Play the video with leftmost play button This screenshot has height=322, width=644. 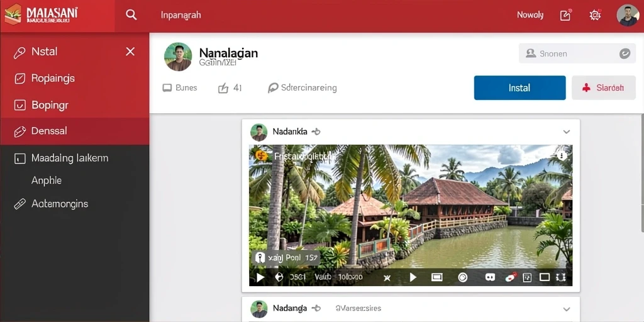260,277
